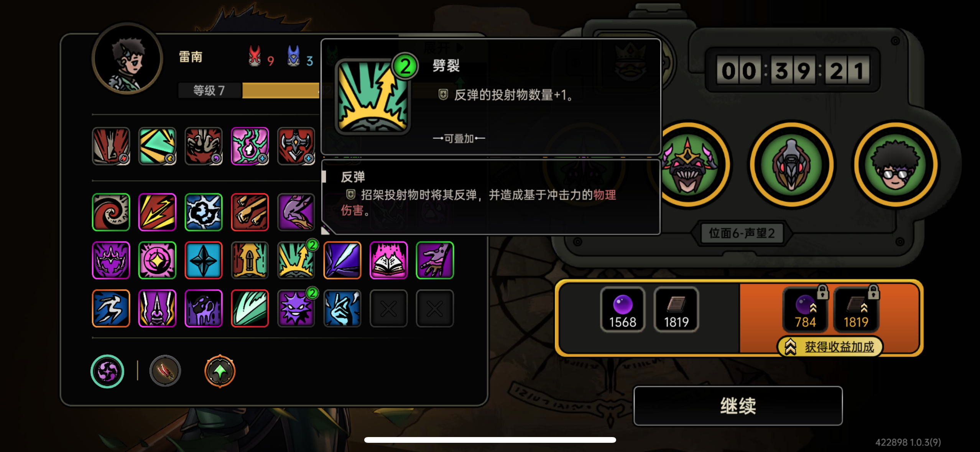Image resolution: width=980 pixels, height=452 pixels.
Task: Select the red dagger weapon icon
Action: click(x=165, y=371)
